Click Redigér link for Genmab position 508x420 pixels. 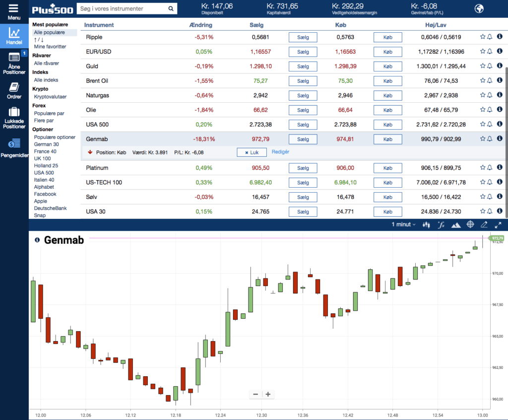(x=280, y=152)
